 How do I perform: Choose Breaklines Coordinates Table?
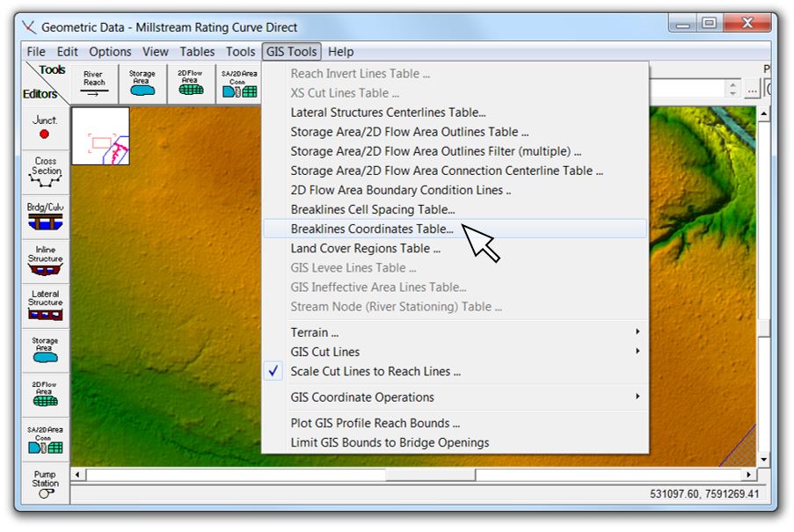(455, 229)
